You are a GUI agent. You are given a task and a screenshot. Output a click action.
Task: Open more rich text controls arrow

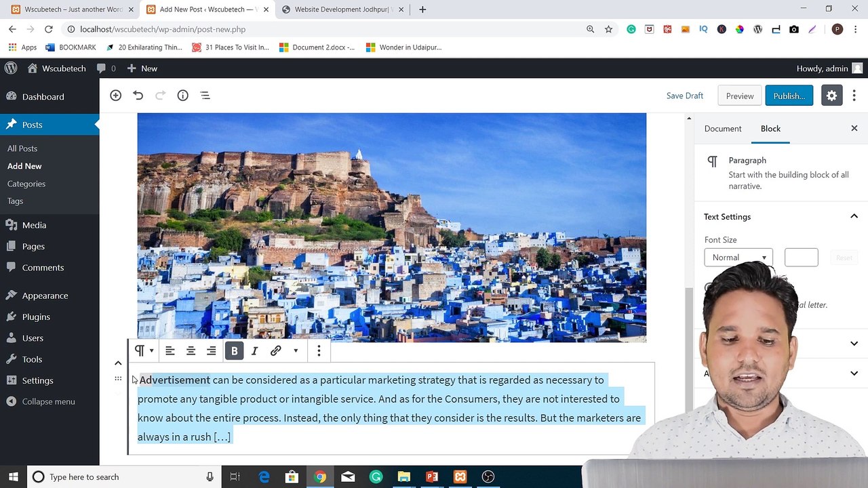tap(296, 350)
